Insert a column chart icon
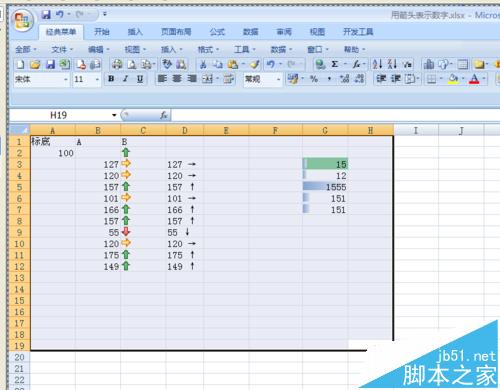 pos(429,64)
